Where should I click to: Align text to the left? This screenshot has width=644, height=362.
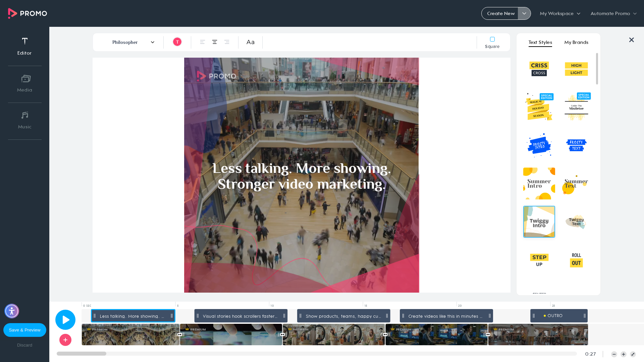pos(203,42)
